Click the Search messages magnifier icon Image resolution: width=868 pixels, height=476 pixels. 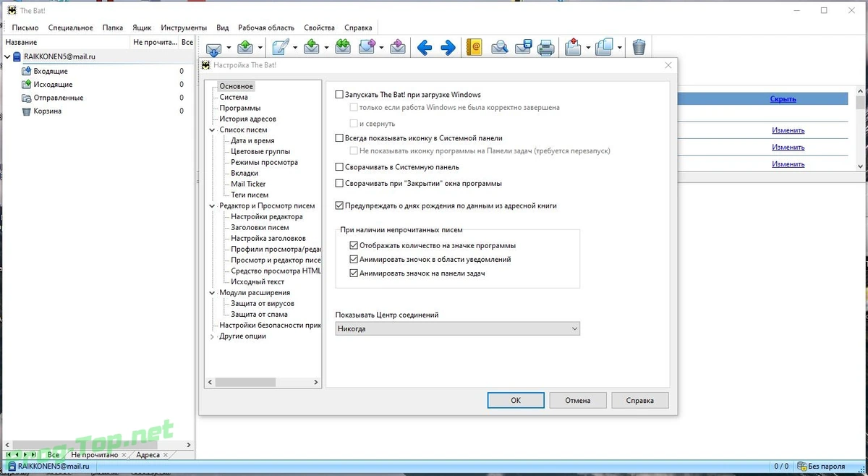(x=500, y=48)
